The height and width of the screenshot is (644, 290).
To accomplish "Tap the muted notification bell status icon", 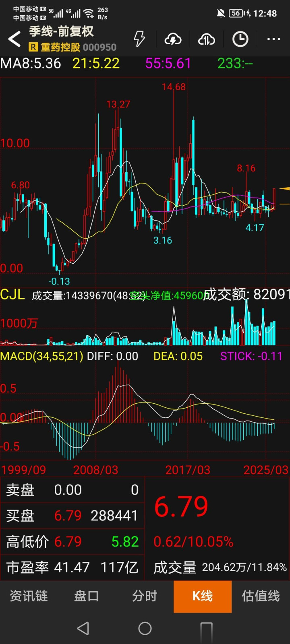I will tap(221, 13).
